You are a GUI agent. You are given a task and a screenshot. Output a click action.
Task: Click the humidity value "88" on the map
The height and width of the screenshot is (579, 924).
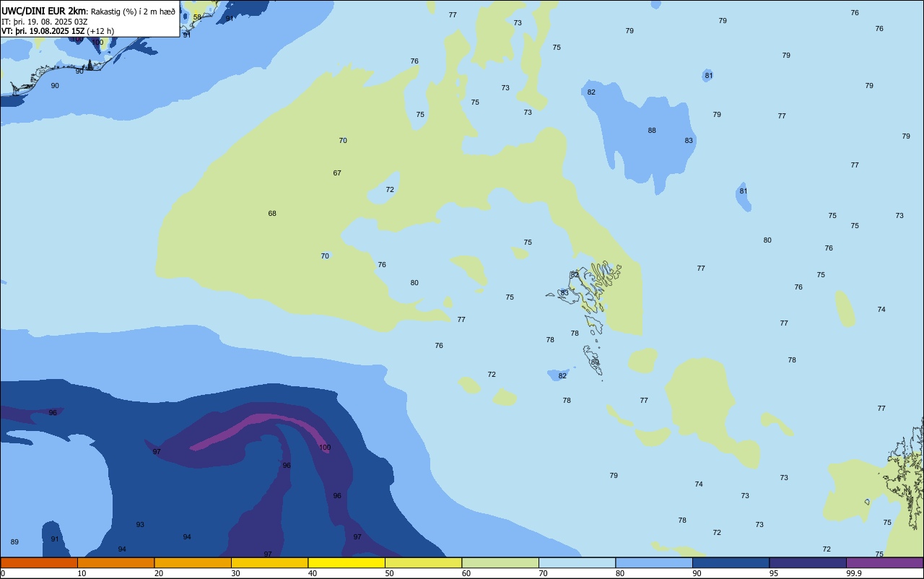click(x=652, y=131)
